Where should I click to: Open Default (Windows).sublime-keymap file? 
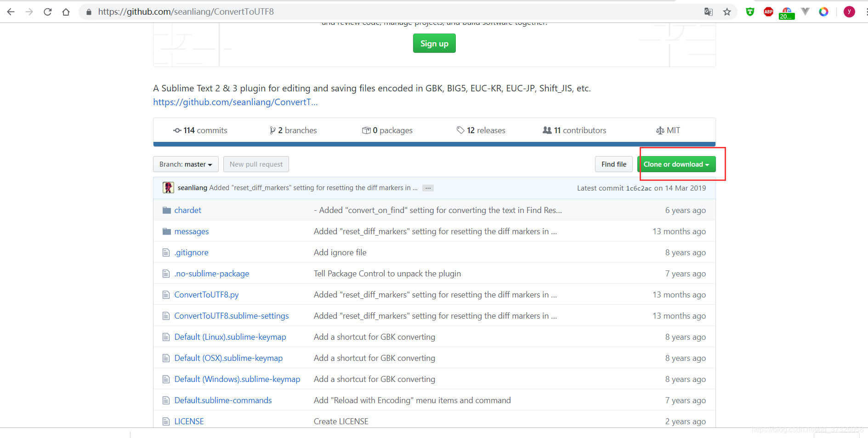237,379
